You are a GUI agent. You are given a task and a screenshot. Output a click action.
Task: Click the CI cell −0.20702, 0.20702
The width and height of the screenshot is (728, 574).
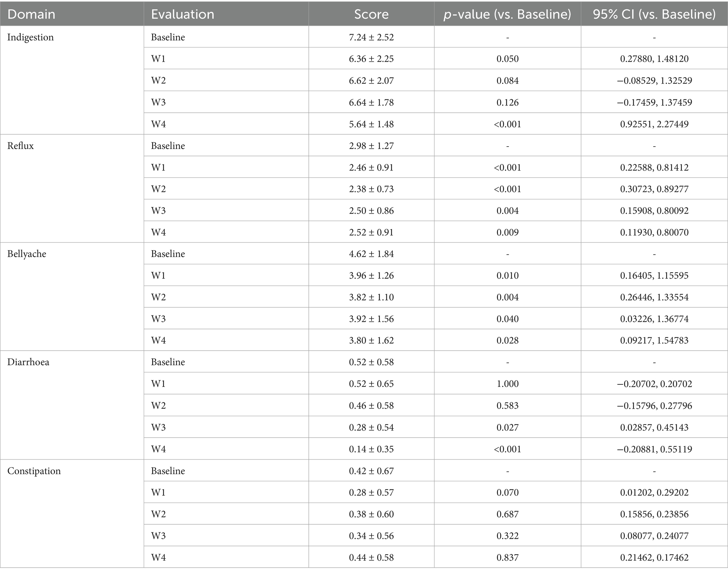pyautogui.click(x=654, y=384)
